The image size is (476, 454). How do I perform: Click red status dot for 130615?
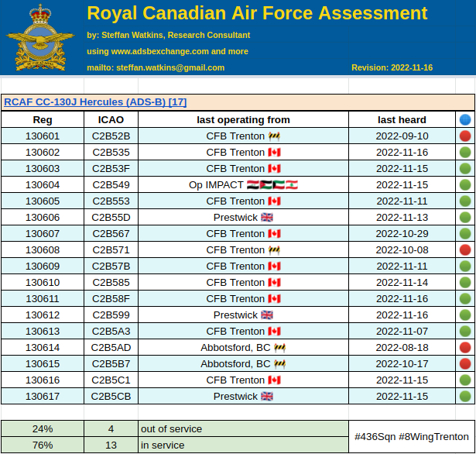[x=465, y=364]
